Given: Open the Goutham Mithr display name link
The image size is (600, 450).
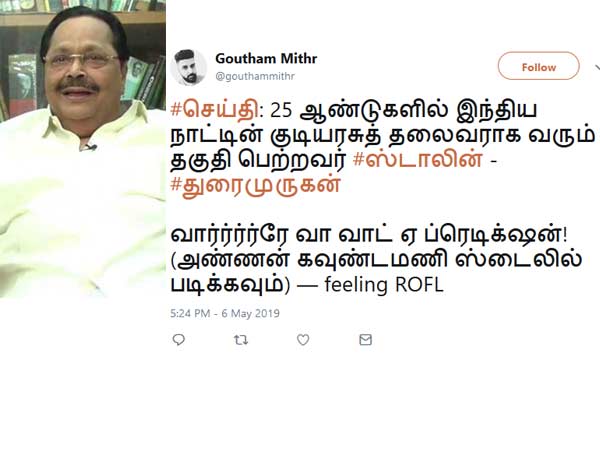Looking at the screenshot, I should pyautogui.click(x=266, y=59).
